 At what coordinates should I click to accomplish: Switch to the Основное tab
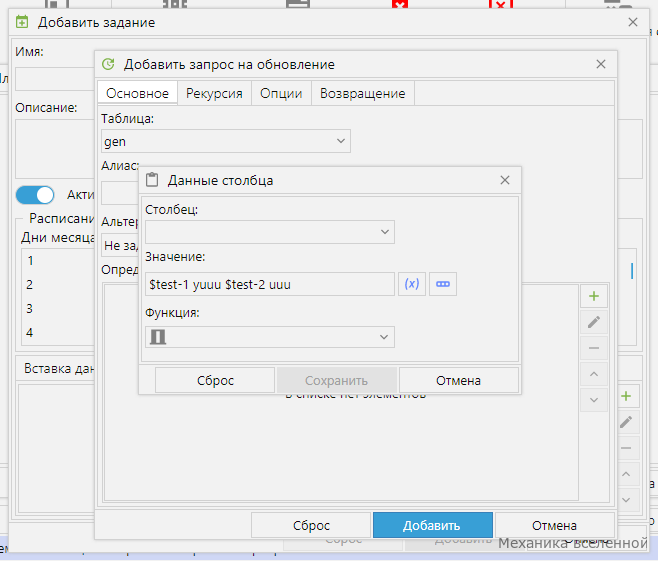(138, 93)
